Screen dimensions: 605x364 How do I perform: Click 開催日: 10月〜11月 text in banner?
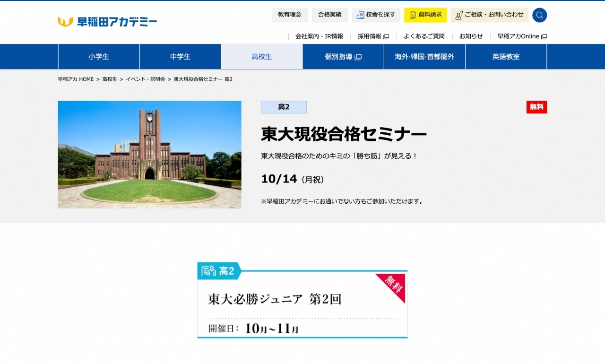tap(253, 329)
